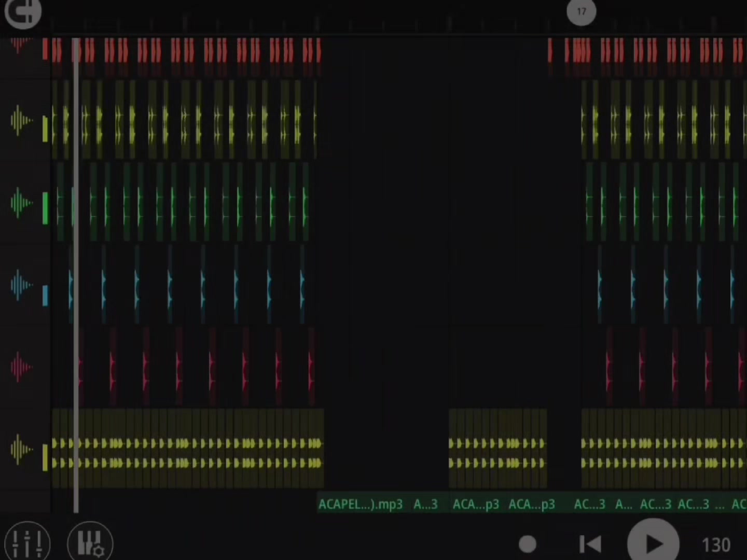The height and width of the screenshot is (560, 747).
Task: Click the green track level indicator
Action: (x=46, y=208)
